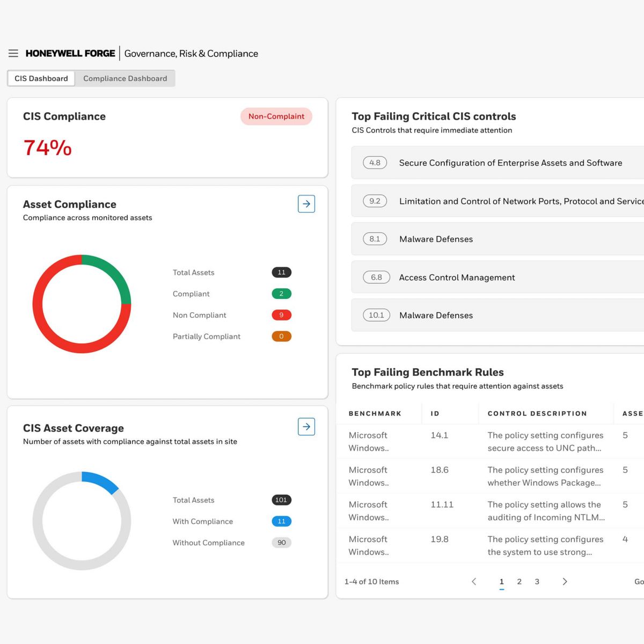
Task: Select pagination page 3
Action: coord(537,581)
